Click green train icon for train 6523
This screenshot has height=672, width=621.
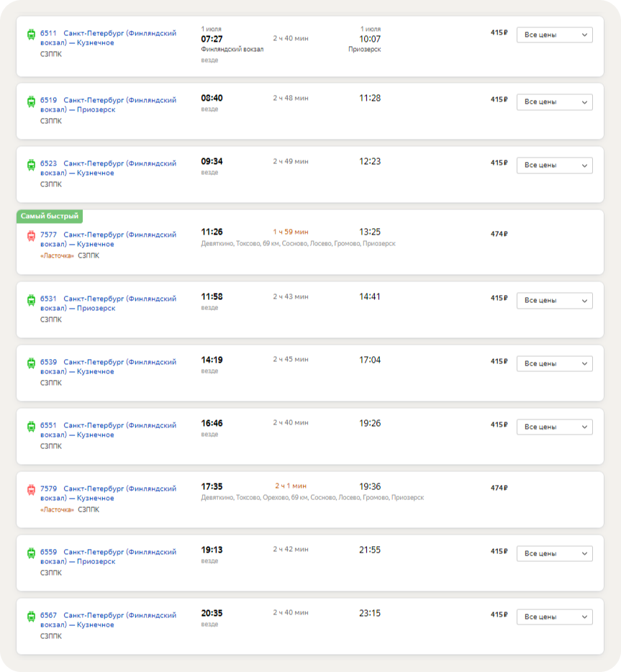[31, 164]
